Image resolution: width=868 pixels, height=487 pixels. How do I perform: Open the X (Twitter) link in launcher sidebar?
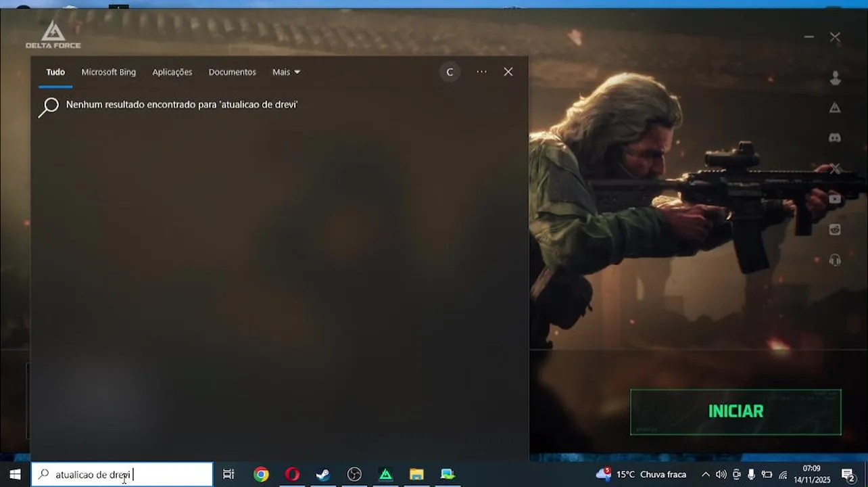[835, 168]
